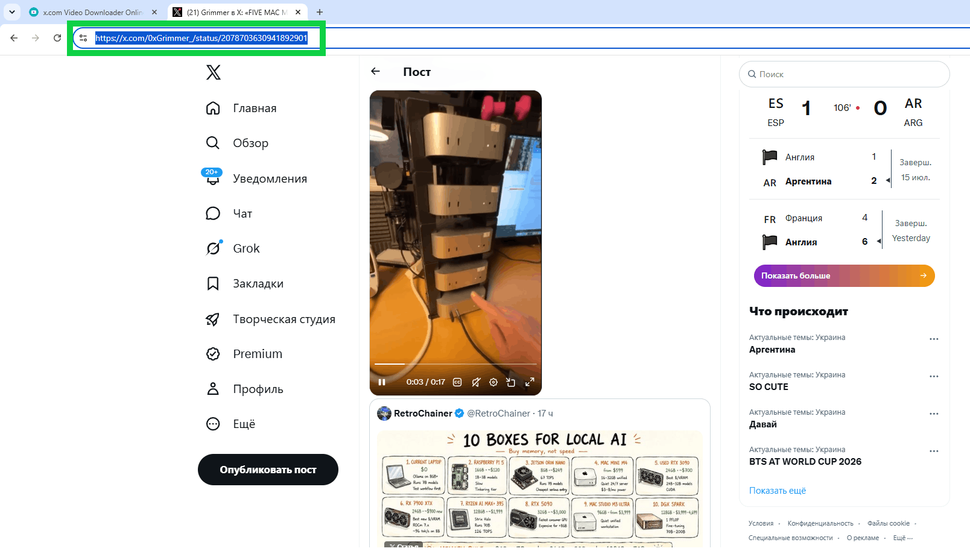This screenshot has height=560, width=970.
Task: Go back using the Пост back arrow
Action: pyautogui.click(x=376, y=72)
